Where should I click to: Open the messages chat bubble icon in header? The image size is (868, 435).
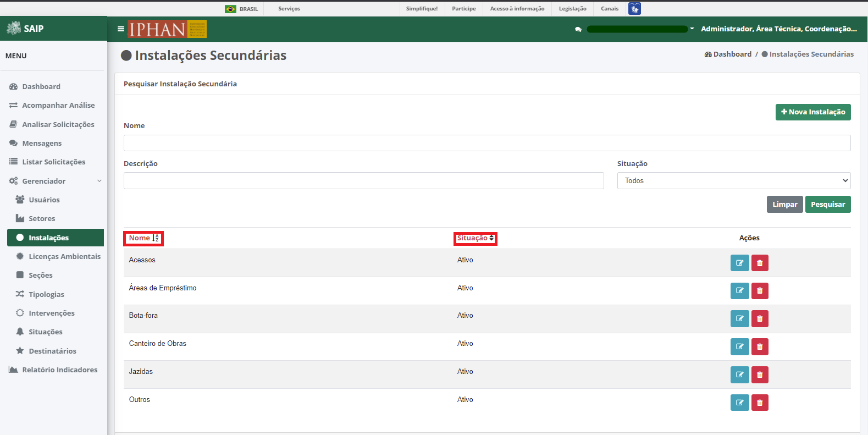pos(578,29)
